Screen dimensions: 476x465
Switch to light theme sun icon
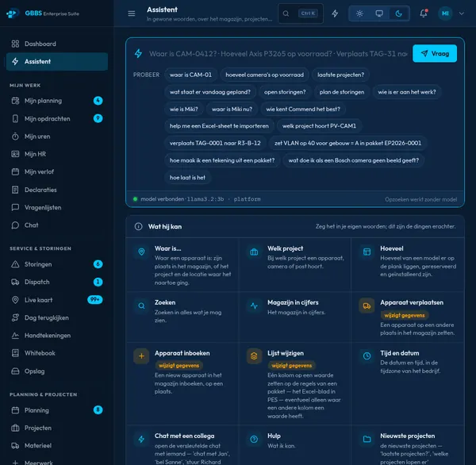point(359,13)
